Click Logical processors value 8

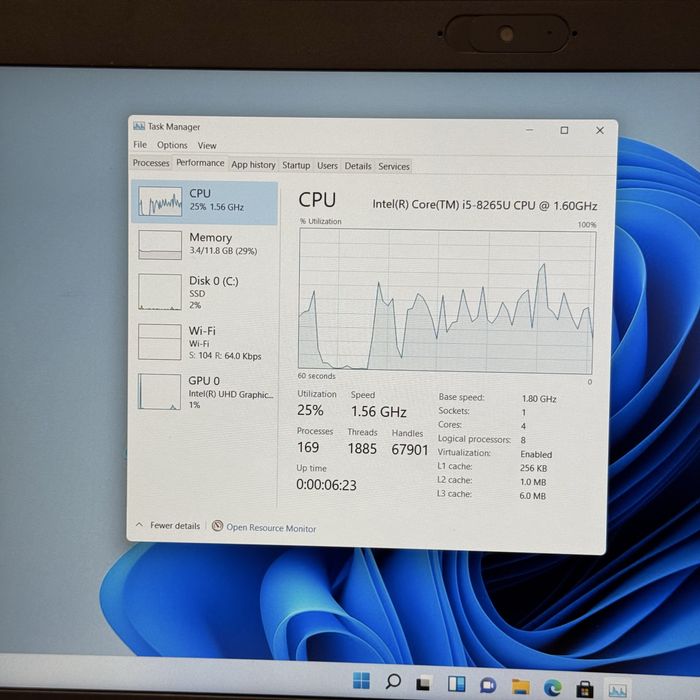pos(523,440)
